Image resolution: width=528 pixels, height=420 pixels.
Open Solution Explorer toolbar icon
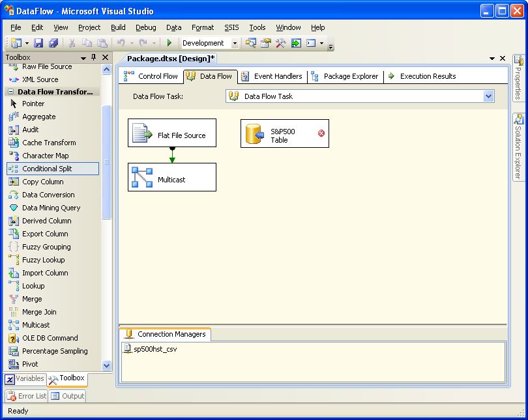250,43
